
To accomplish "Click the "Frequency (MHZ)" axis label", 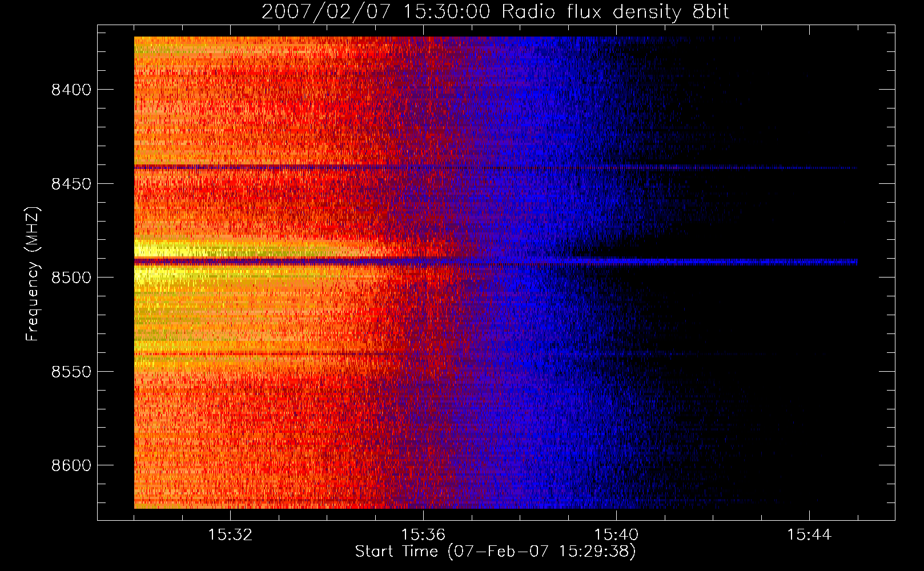I will [x=32, y=274].
